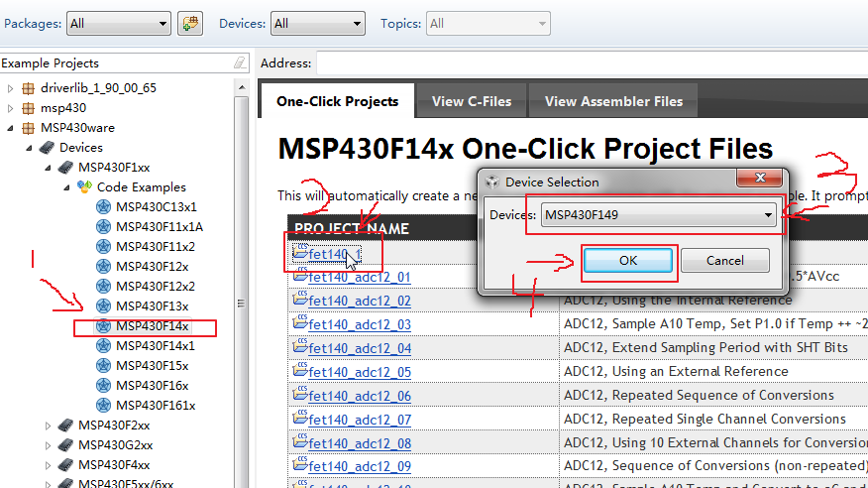Collapse the MSP430F1xx node
Image resolution: width=868 pixels, height=488 pixels.
tap(48, 168)
